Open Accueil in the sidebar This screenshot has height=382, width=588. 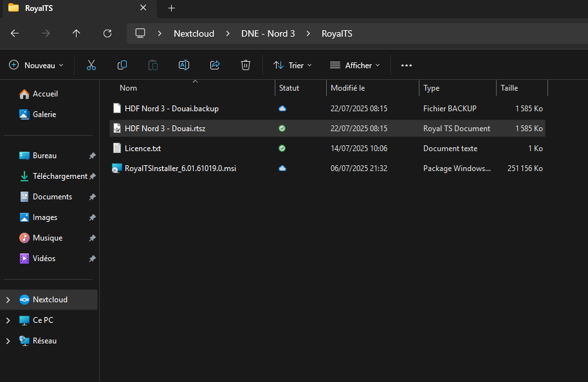pos(45,94)
